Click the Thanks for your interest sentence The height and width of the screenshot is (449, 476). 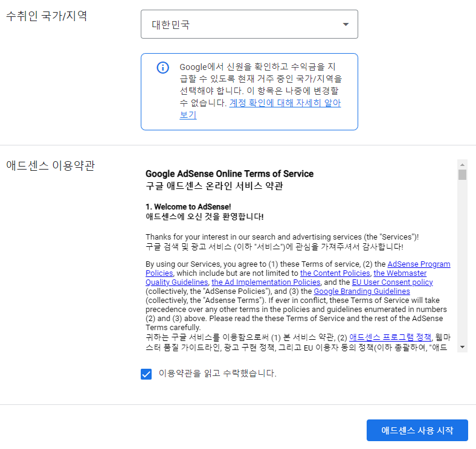tap(282, 237)
